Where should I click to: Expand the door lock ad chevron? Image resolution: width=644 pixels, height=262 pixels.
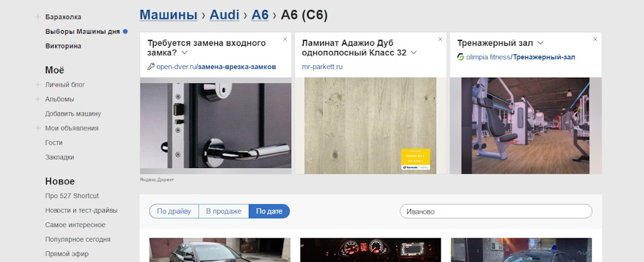coord(184,52)
